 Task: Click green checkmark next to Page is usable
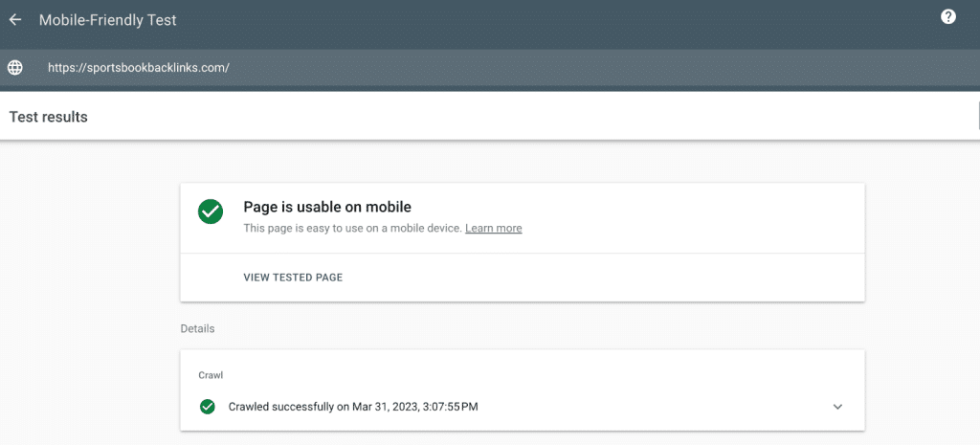tap(211, 212)
